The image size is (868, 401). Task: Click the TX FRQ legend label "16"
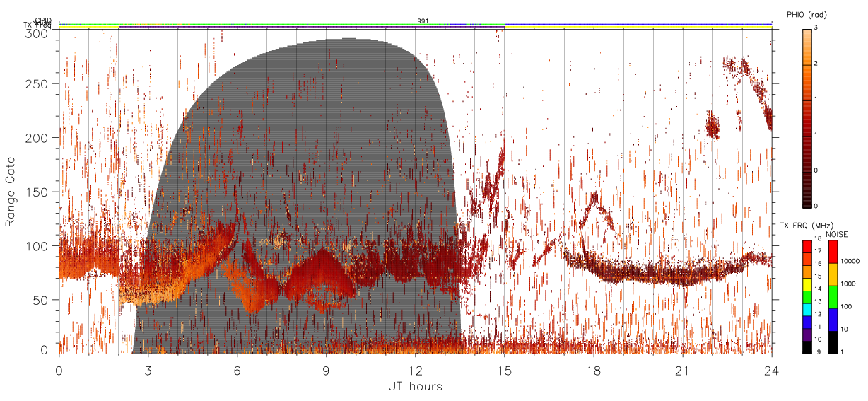point(817,263)
